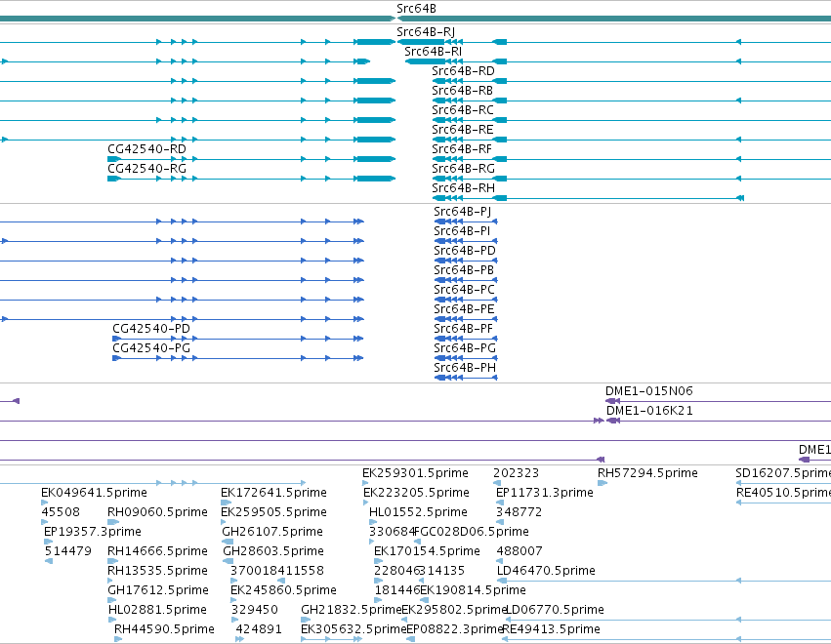Screen dimensions: 831x644
Task: Select the DME1-016K21 clone label
Action: 649,411
